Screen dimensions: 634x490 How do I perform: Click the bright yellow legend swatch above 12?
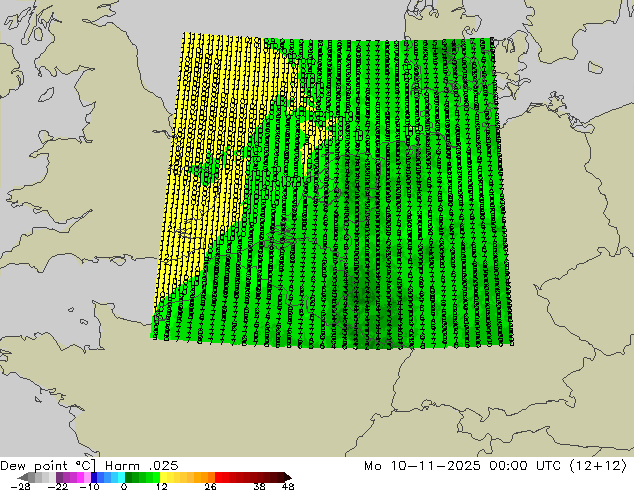coord(163,477)
